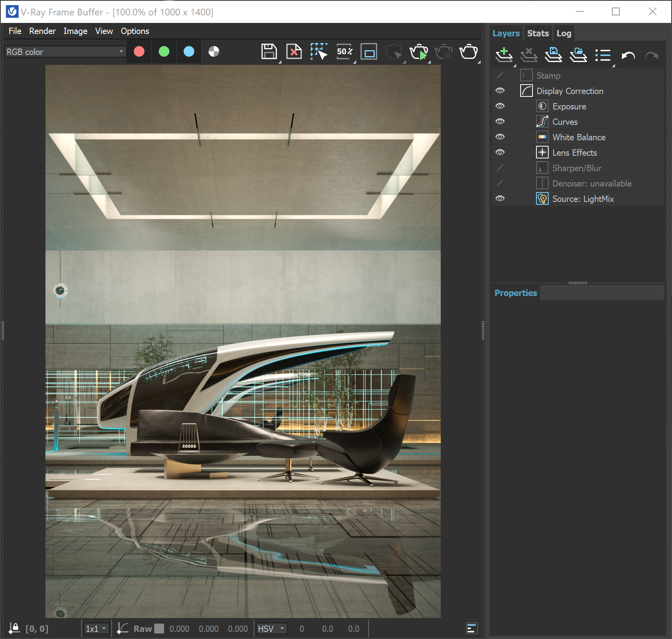This screenshot has height=639, width=672.
Task: Clear the frame buffer image
Action: click(x=294, y=51)
